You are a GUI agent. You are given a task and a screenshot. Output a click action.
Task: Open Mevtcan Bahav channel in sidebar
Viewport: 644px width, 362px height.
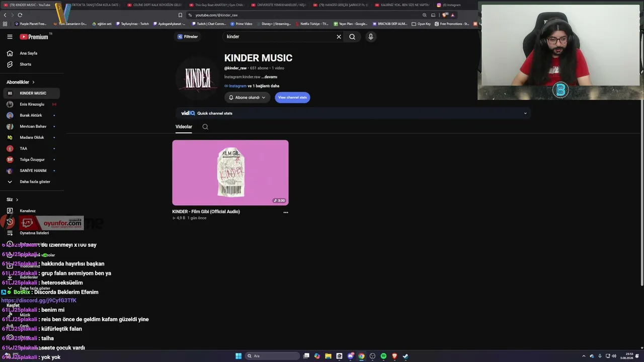coord(31,126)
